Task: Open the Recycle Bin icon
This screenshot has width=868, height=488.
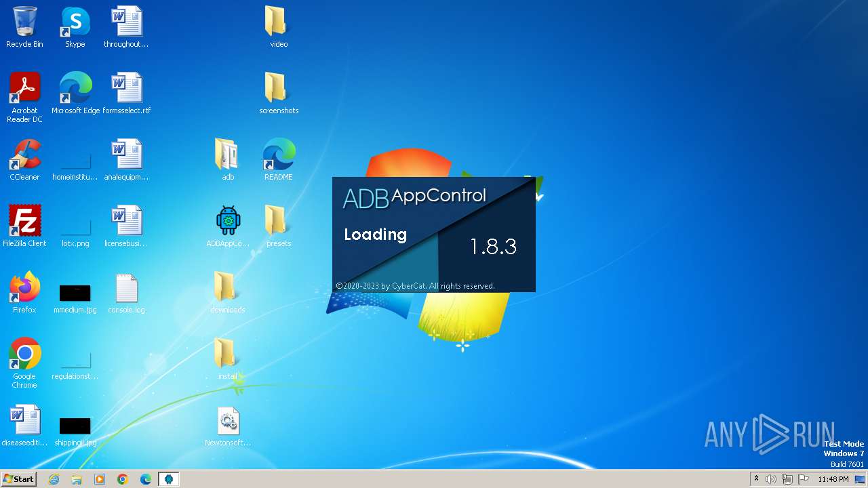Action: click(x=24, y=27)
